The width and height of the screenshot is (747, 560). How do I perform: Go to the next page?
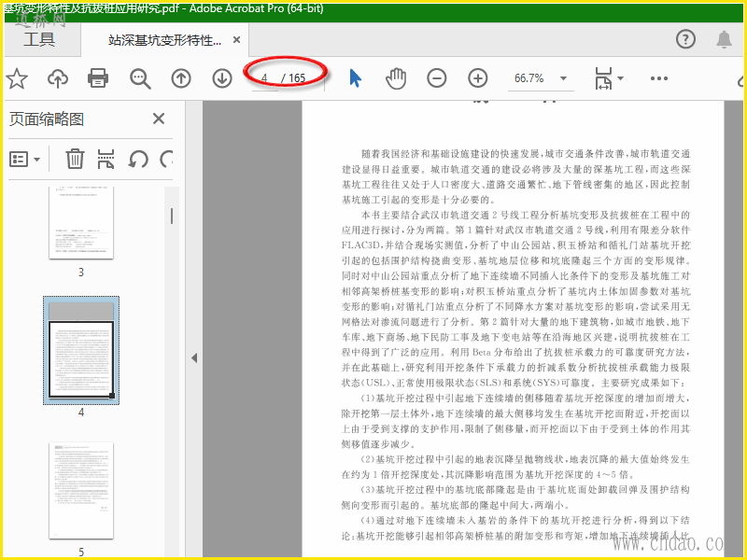[x=222, y=78]
